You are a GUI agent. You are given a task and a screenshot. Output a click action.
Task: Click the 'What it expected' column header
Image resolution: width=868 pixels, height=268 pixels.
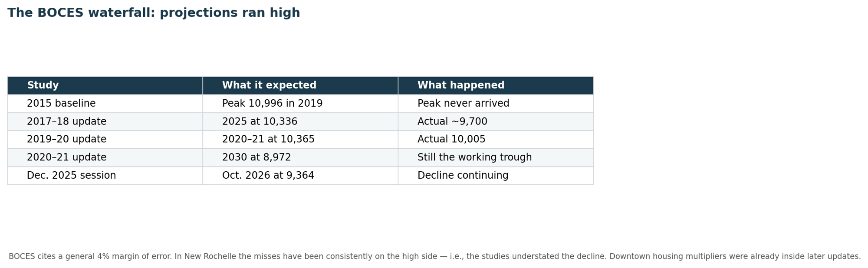coord(300,85)
